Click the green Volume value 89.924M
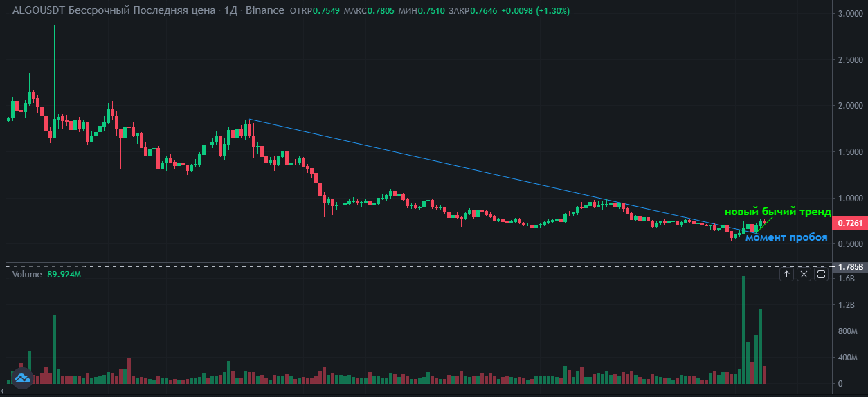The width and height of the screenshot is (868, 397). pyautogui.click(x=64, y=275)
